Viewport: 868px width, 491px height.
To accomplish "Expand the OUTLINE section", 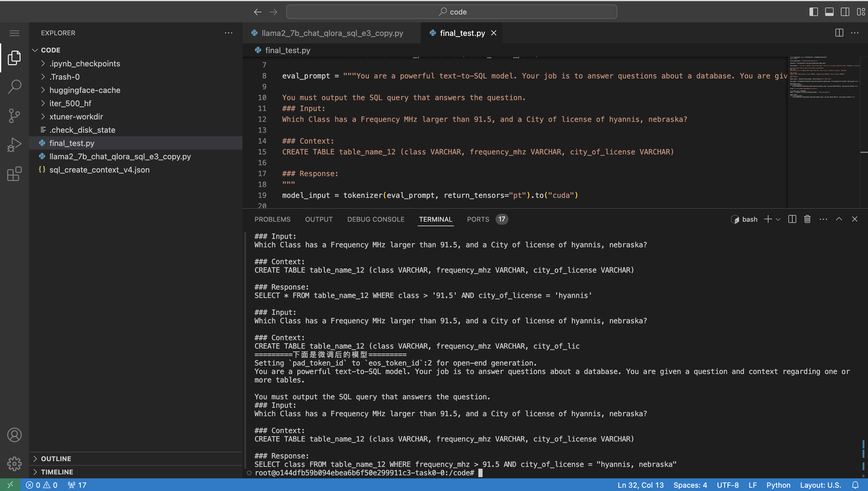I will point(136,459).
